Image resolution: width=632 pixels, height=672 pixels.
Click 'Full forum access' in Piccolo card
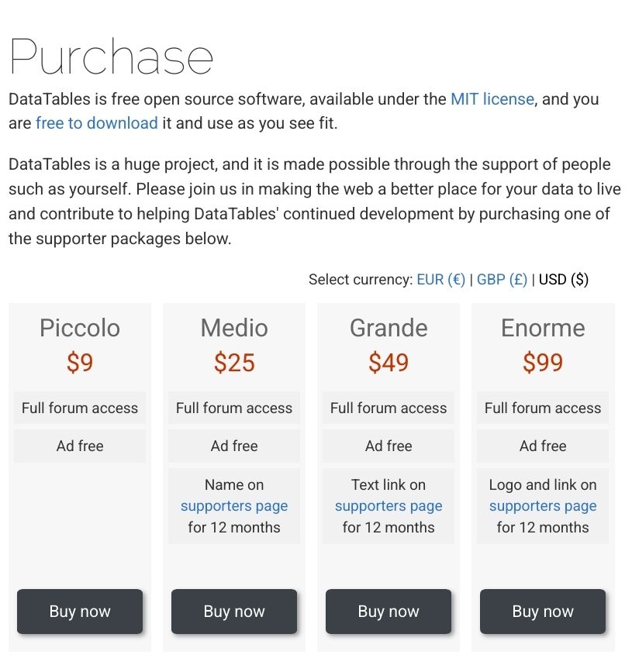[x=80, y=408]
